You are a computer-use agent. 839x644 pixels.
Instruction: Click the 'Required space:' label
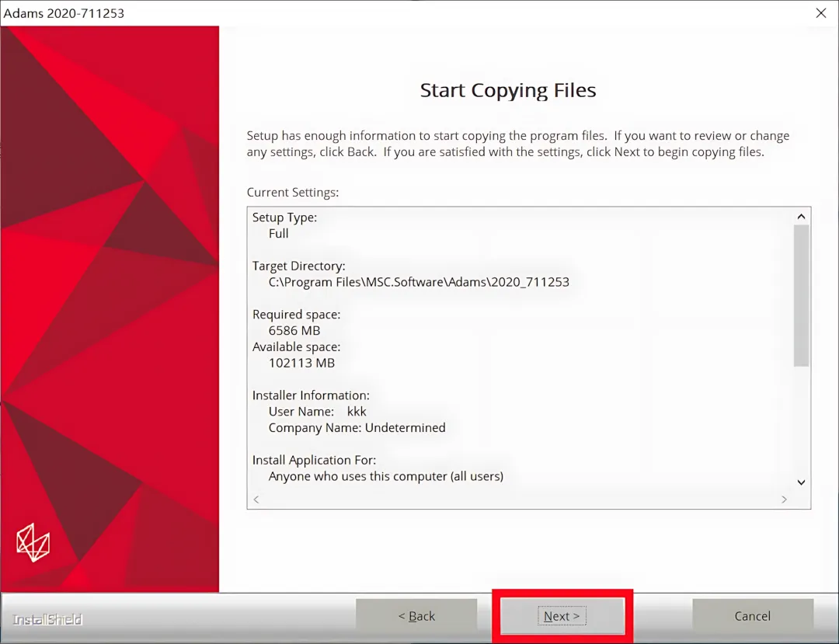[x=297, y=315]
